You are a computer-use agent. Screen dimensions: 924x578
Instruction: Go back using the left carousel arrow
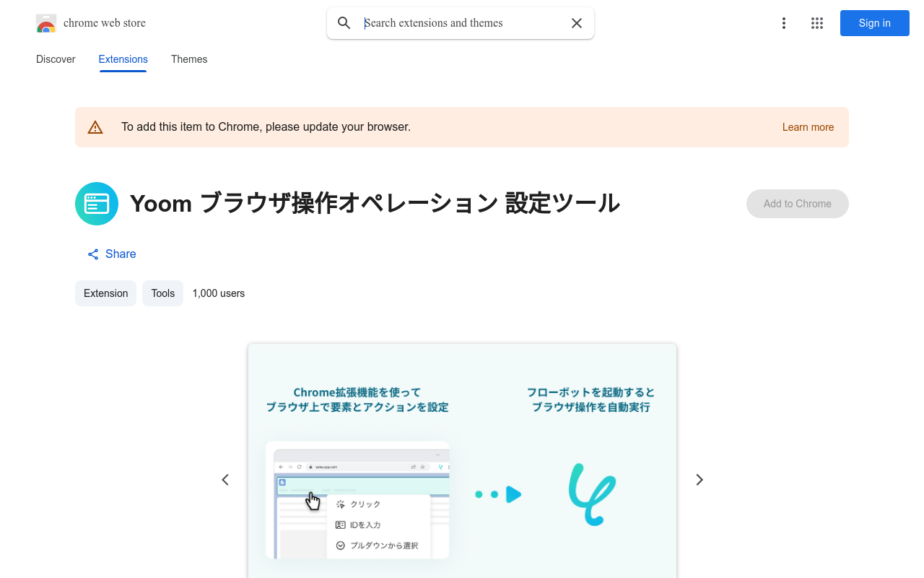225,479
